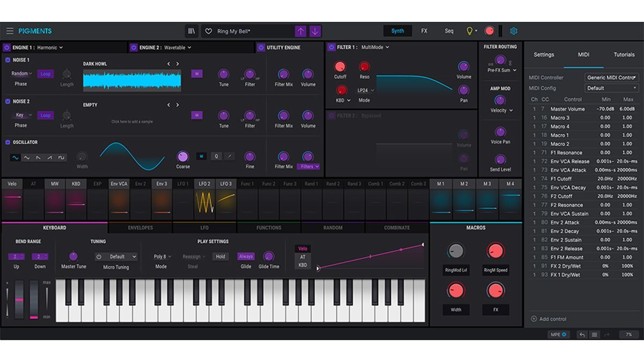Open the Poly 8 mode dropdown

(x=163, y=256)
